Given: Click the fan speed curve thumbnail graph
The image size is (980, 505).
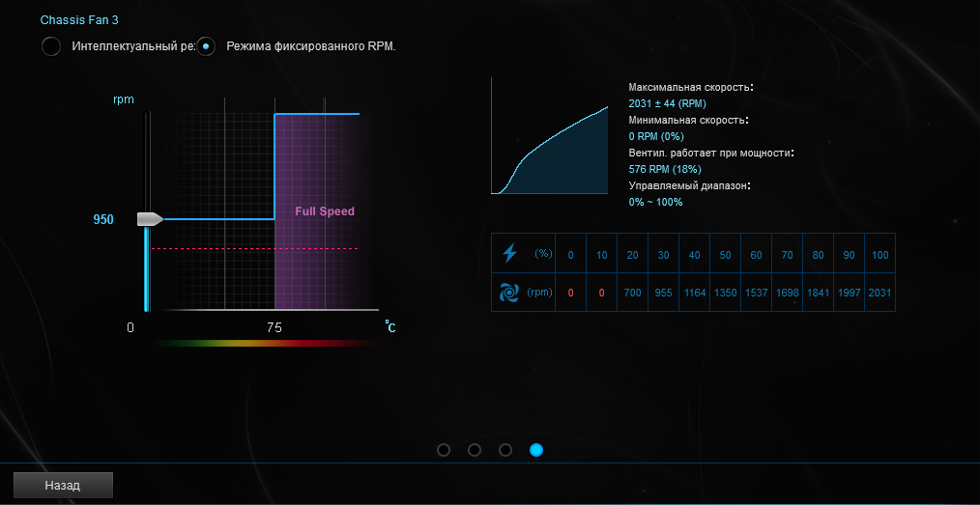Looking at the screenshot, I should tap(550, 136).
